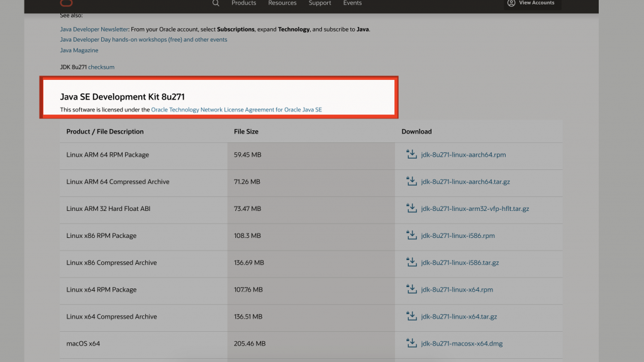Open Oracle Technology Network License Agreement link
Viewport: 644px width, 362px height.
click(236, 110)
